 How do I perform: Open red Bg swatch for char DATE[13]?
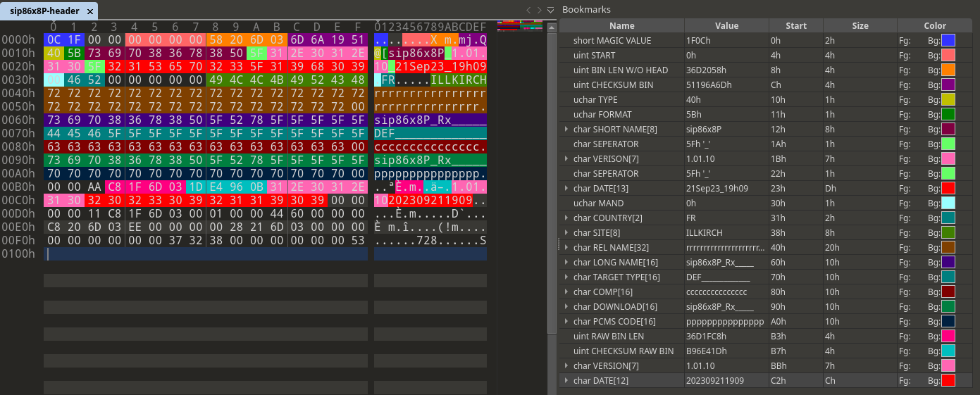click(x=948, y=188)
